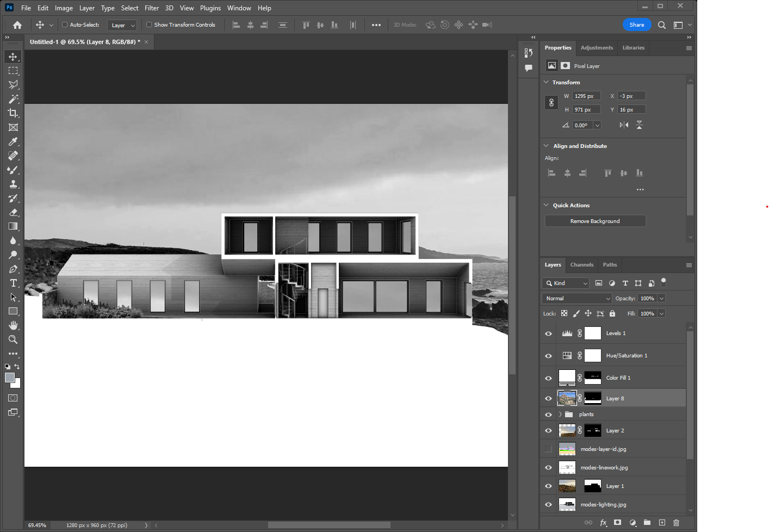Flip the layer horizontally in Properties
This screenshot has height=532, width=769.
coord(624,125)
